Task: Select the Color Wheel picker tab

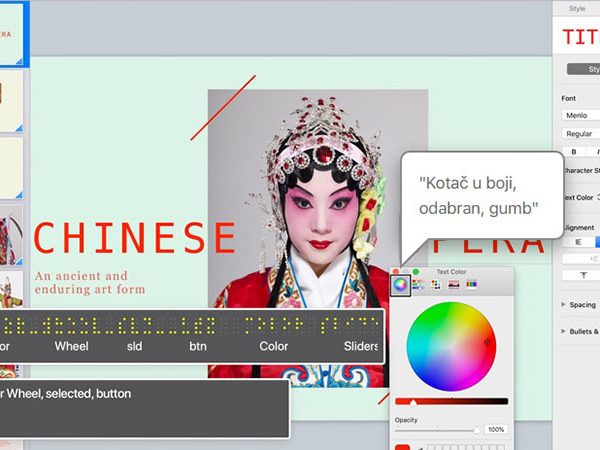Action: tap(400, 285)
